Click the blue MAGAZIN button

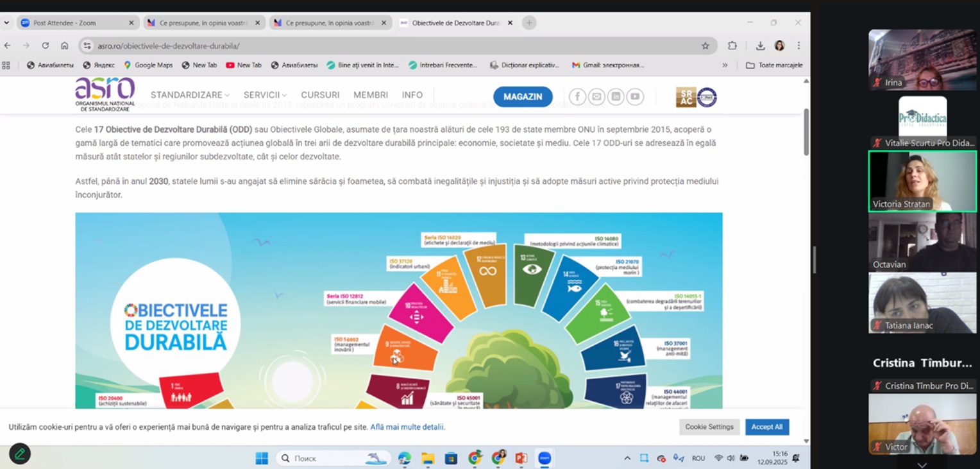tap(523, 97)
